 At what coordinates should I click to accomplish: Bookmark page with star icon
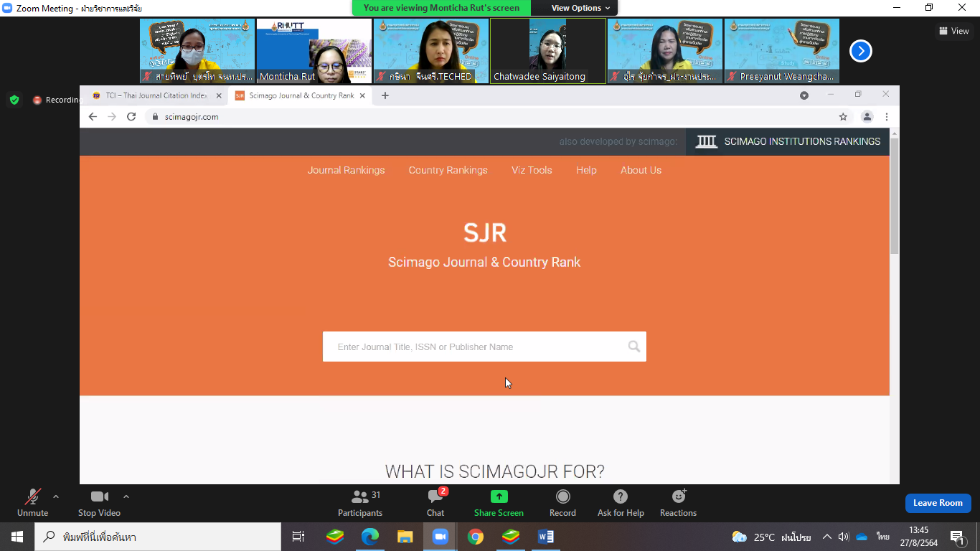tap(843, 117)
